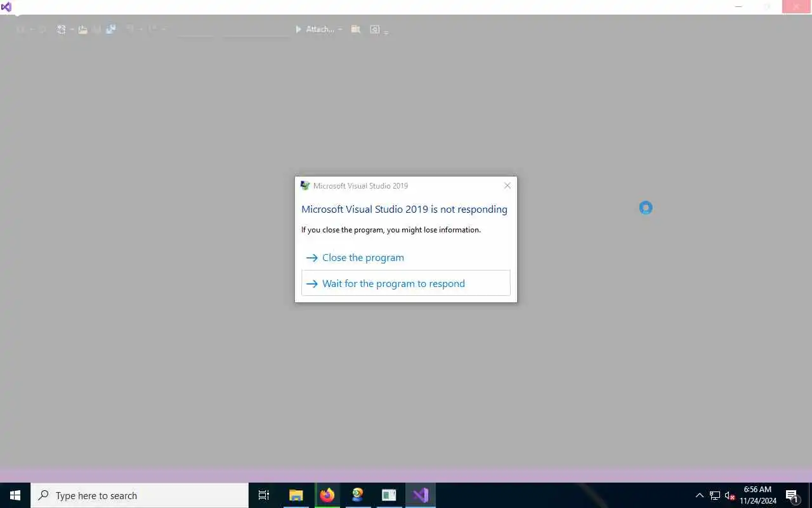
Task: Open File Explorer from the taskbar
Action: point(296,495)
